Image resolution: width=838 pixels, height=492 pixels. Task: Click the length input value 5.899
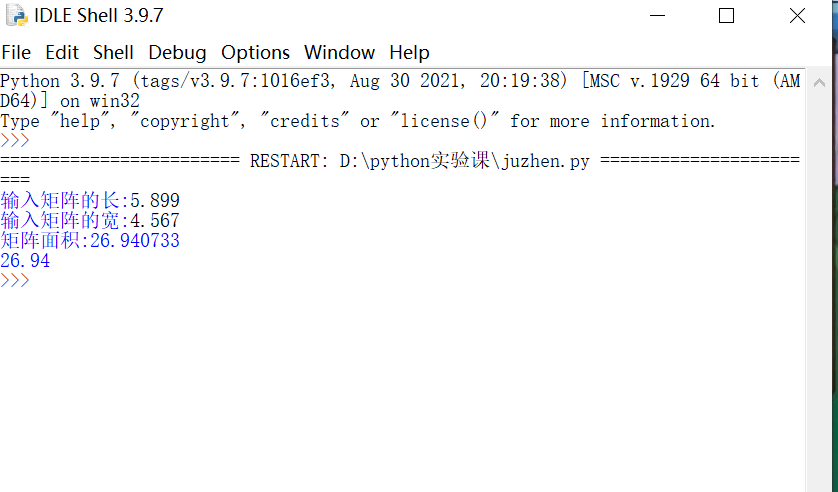click(x=155, y=201)
